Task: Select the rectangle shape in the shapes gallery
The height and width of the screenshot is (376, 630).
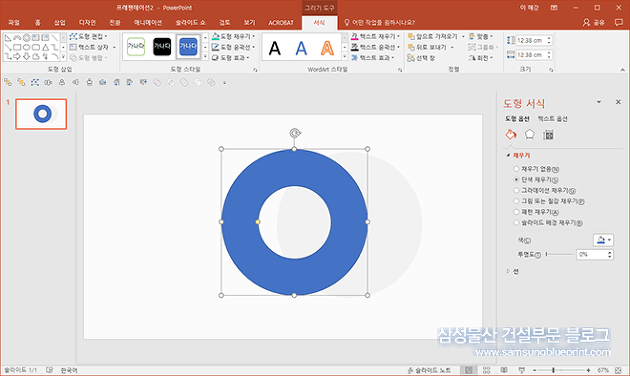Action: pyautogui.click(x=17, y=47)
